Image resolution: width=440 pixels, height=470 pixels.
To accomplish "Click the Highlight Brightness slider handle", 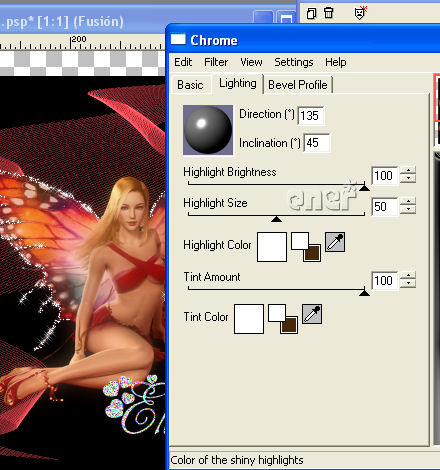I will [x=364, y=187].
